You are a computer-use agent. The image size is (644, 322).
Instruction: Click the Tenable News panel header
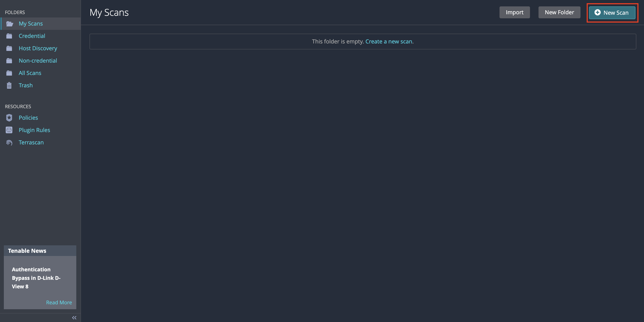click(27, 251)
